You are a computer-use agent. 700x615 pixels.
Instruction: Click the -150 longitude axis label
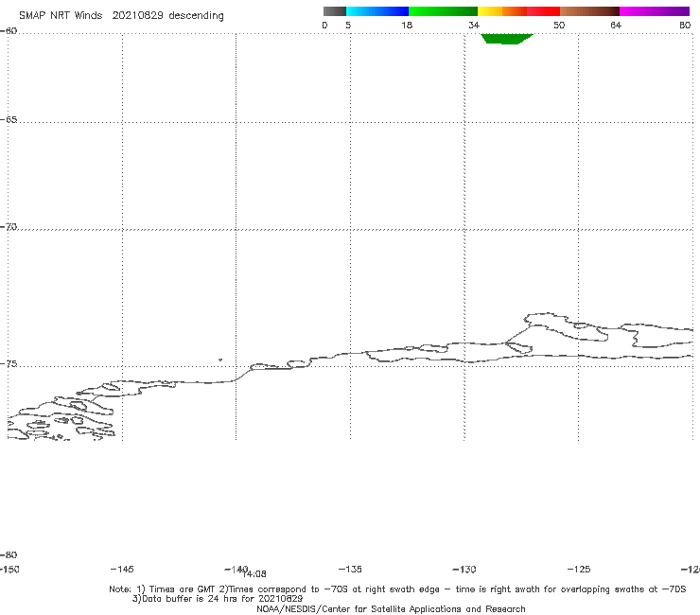9,570
